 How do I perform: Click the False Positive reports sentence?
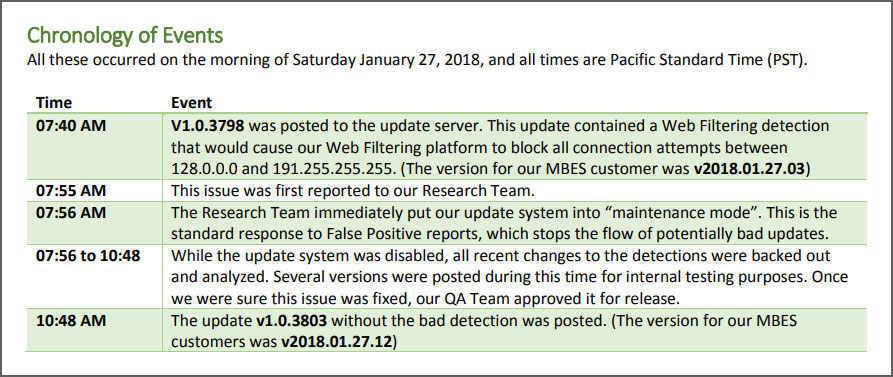click(x=502, y=235)
